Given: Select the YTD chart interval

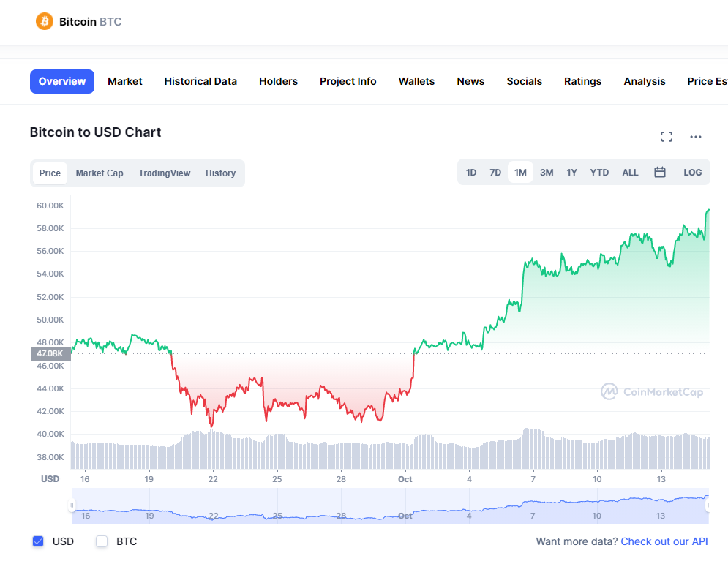Looking at the screenshot, I should [598, 172].
